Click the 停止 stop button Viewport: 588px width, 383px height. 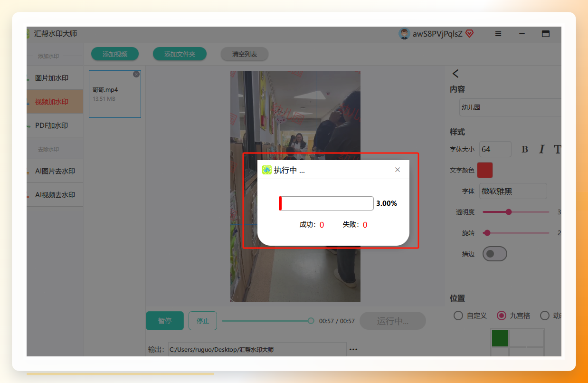click(x=203, y=321)
